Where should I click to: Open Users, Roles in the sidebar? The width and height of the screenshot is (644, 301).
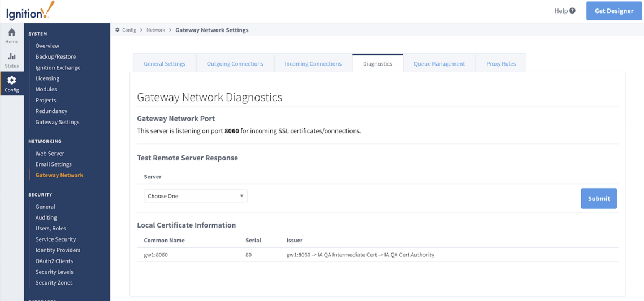50,228
